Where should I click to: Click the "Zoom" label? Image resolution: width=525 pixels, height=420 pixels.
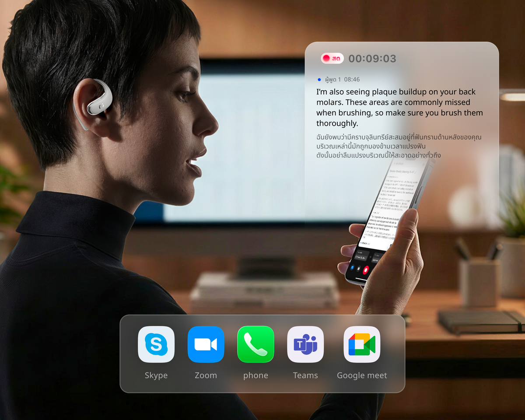click(x=206, y=375)
